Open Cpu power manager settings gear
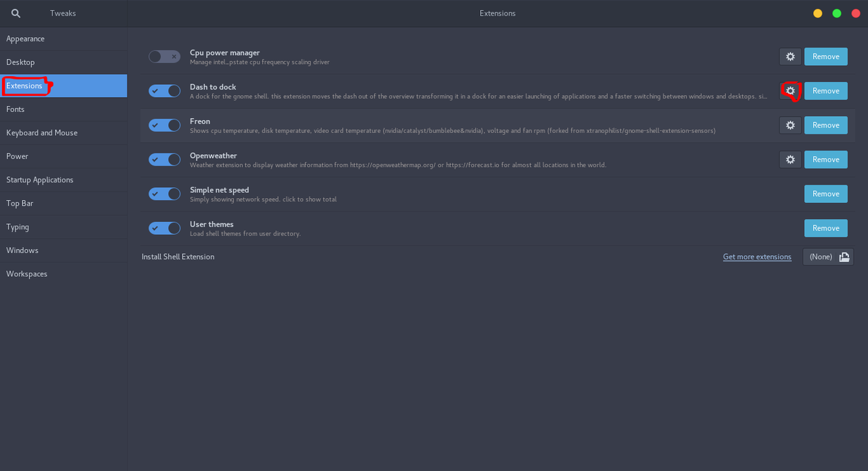868x471 pixels. pyautogui.click(x=790, y=57)
